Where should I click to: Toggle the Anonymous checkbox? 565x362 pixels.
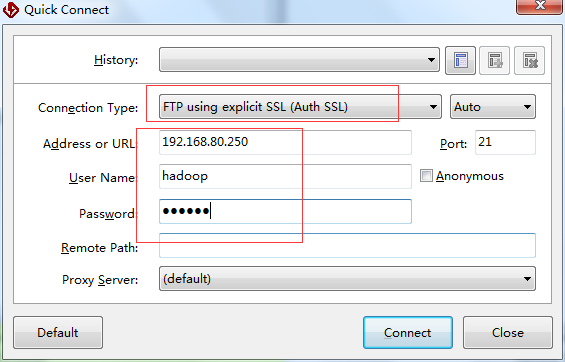pos(426,176)
